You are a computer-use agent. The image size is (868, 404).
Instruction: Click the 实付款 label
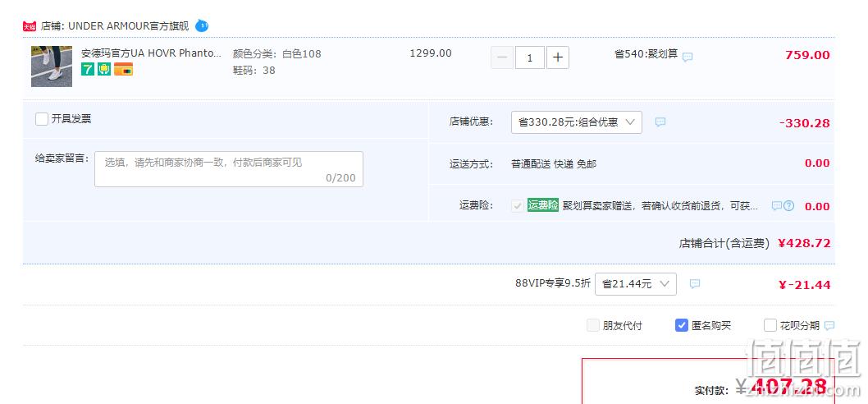712,391
